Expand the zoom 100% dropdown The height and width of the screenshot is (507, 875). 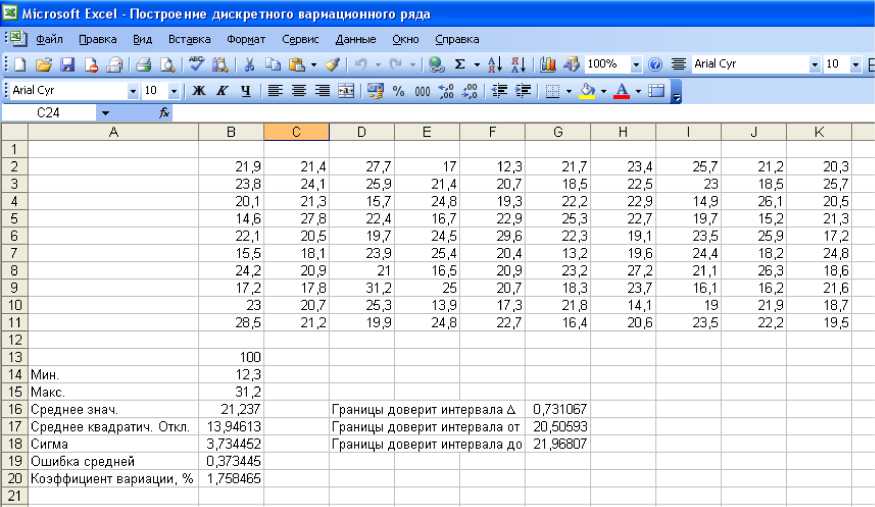coord(636,65)
